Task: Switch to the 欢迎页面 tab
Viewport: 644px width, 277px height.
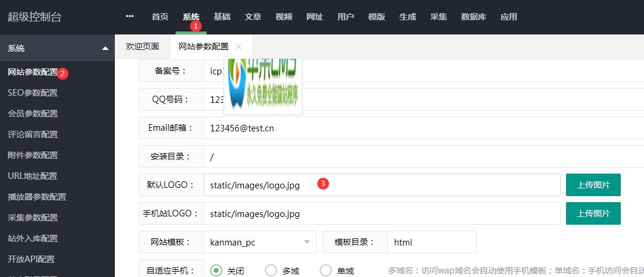Action: 142,46
